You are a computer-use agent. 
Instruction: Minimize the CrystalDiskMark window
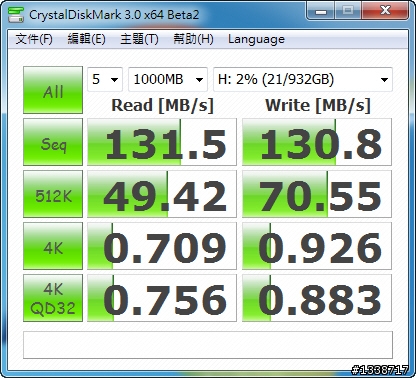tap(321, 11)
